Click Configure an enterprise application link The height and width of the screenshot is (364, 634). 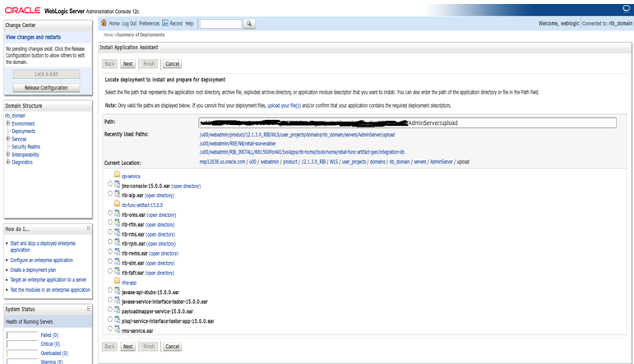pos(42,260)
